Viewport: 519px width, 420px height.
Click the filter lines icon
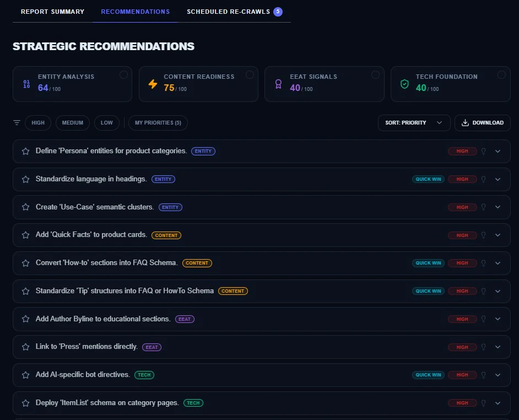(17, 123)
